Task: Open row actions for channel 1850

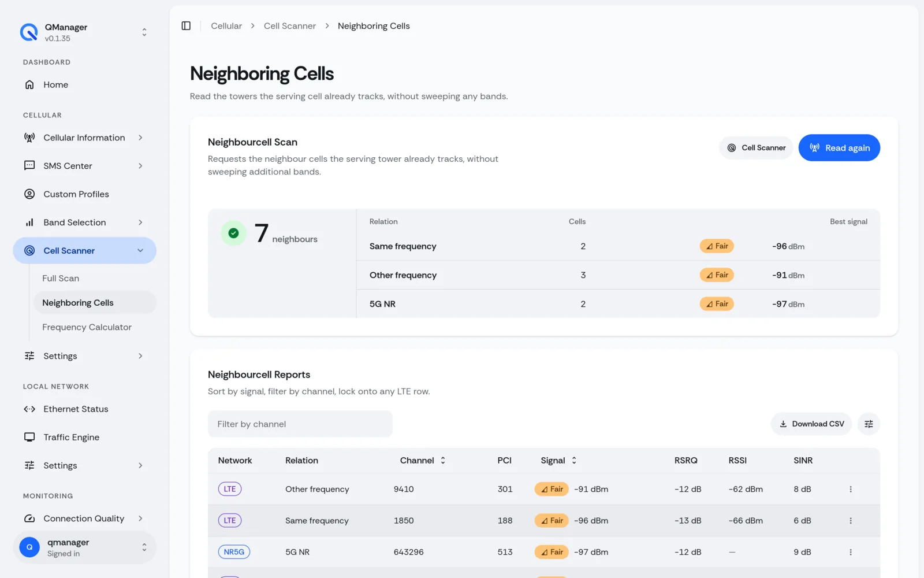Action: point(851,521)
